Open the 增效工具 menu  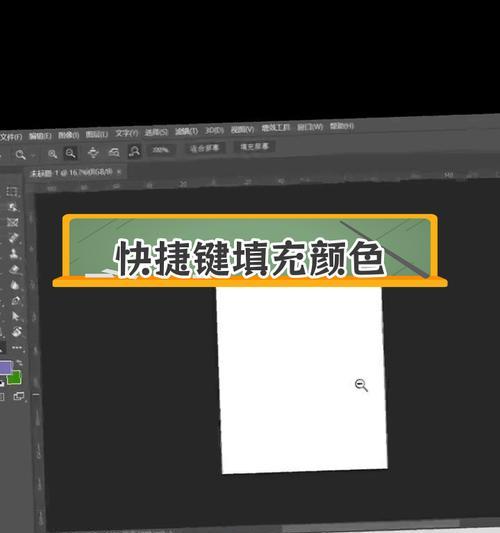tap(275, 128)
